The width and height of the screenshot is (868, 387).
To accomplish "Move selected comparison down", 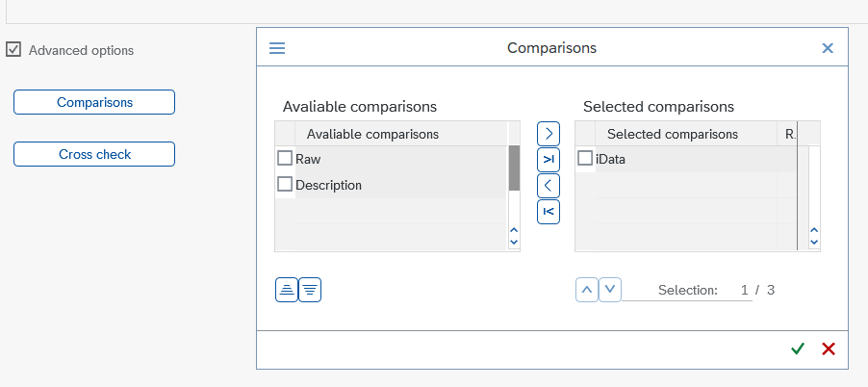I will pos(610,289).
